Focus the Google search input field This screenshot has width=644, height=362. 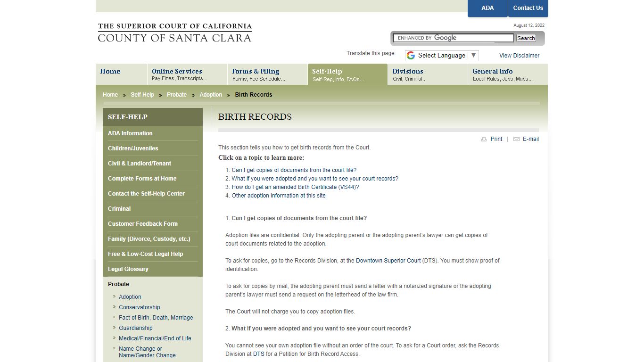453,38
